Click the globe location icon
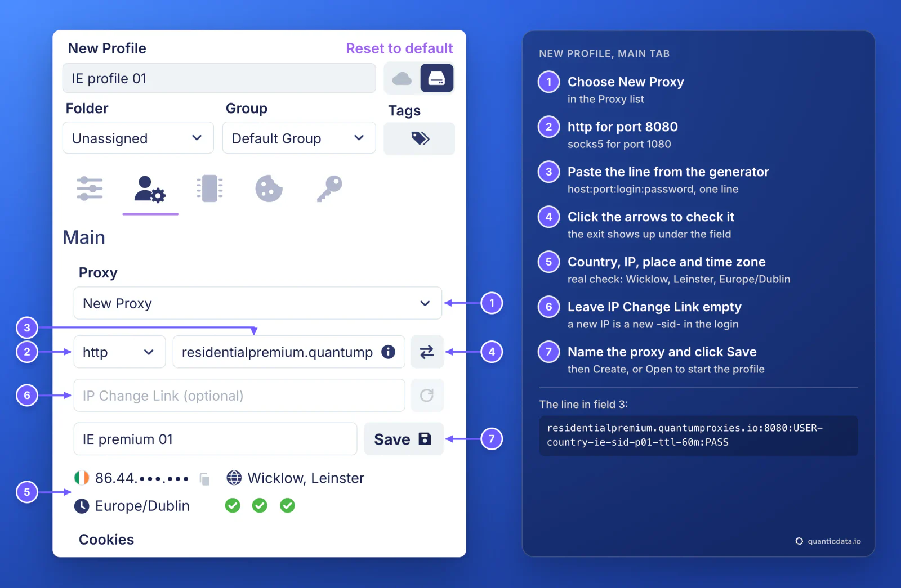The width and height of the screenshot is (901, 588). point(234,478)
